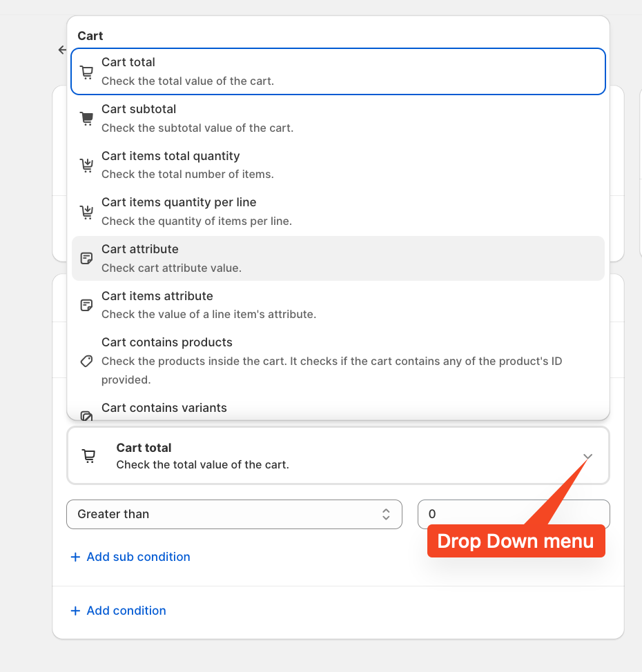Collapse the Cart total dropdown chevron
Image resolution: width=642 pixels, height=672 pixels.
[x=587, y=457]
